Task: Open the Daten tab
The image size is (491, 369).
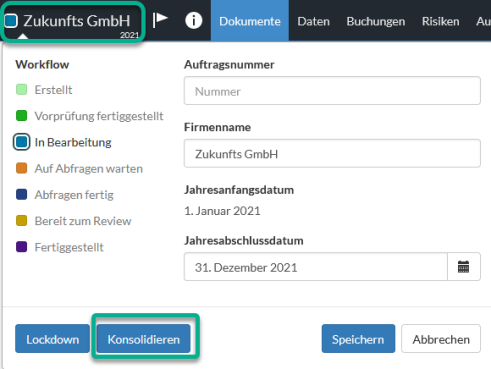Action: pyautogui.click(x=313, y=21)
